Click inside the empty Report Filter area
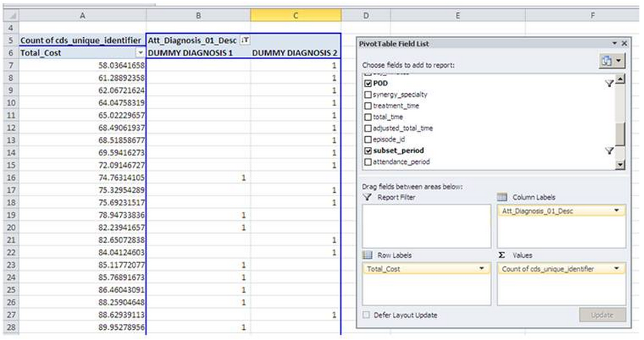 (x=426, y=226)
